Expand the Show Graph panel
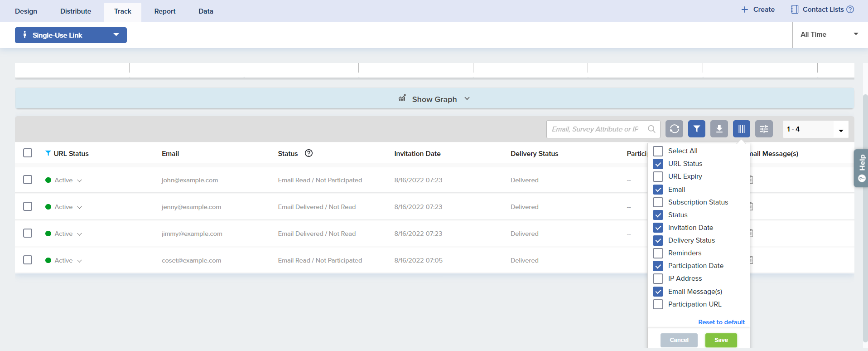 click(434, 99)
